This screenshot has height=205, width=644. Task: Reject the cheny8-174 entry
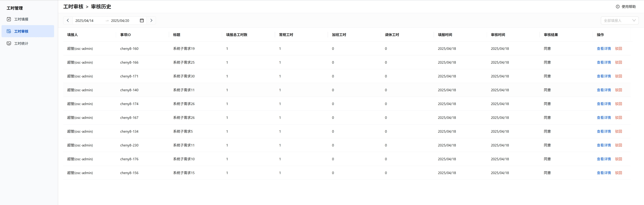(618, 104)
